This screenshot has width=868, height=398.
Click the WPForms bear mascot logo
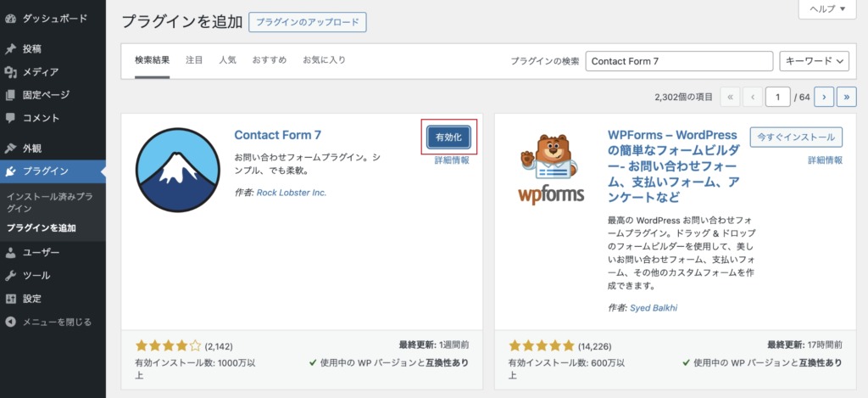(x=551, y=167)
